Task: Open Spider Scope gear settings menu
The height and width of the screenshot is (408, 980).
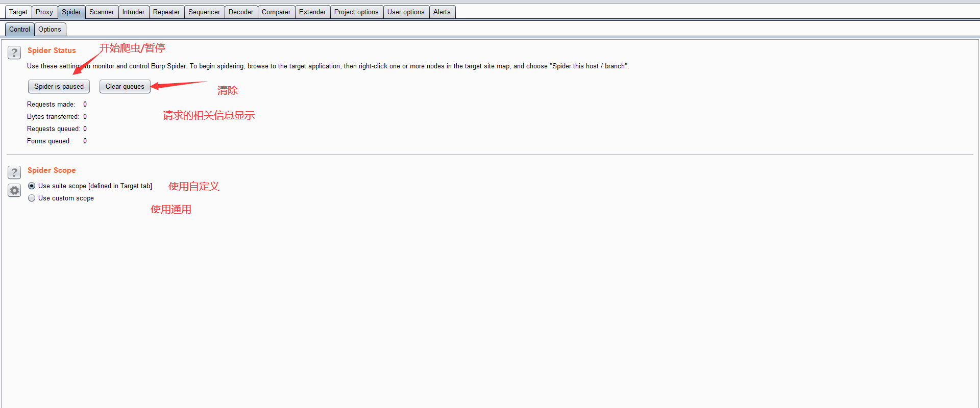Action: (14, 191)
